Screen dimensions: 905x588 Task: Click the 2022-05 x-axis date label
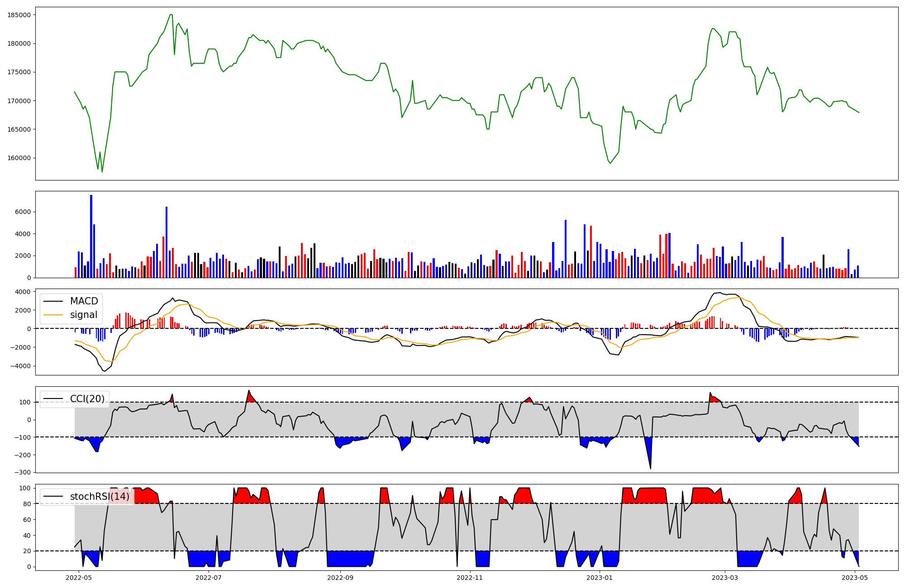79,578
